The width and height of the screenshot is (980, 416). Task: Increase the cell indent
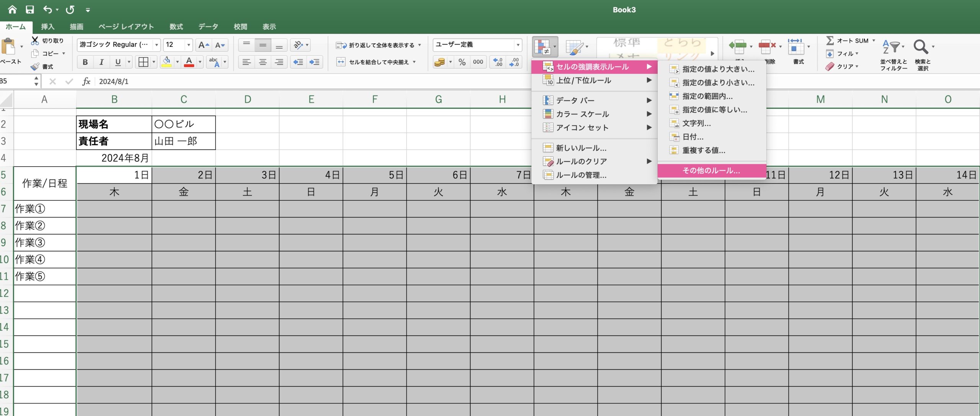(x=314, y=62)
